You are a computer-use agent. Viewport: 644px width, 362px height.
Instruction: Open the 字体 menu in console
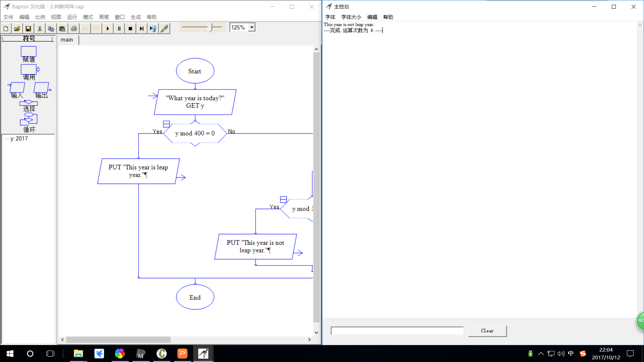coord(330,17)
